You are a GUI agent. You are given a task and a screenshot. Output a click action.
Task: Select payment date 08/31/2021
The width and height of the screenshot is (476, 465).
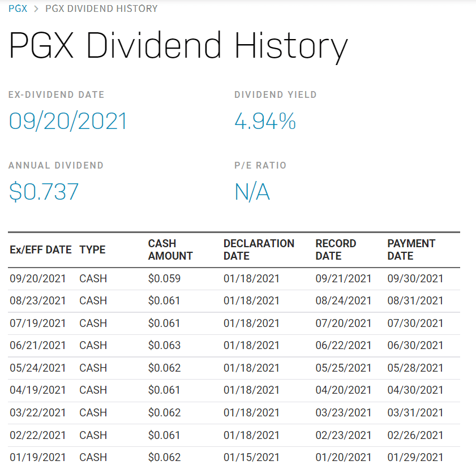click(415, 300)
